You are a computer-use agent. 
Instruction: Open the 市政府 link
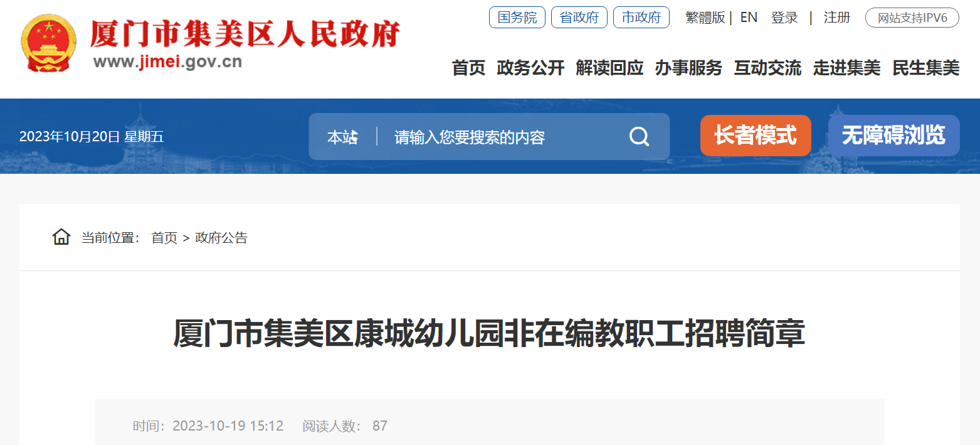pos(641,18)
